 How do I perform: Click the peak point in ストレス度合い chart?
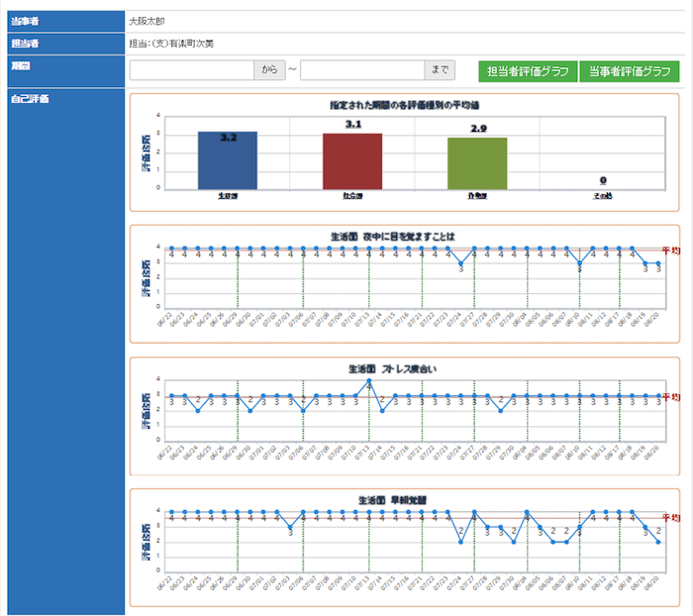click(x=369, y=381)
